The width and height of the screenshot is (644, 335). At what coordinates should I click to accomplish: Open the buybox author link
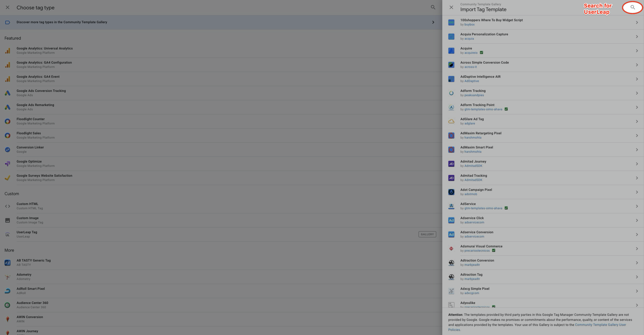(470, 24)
